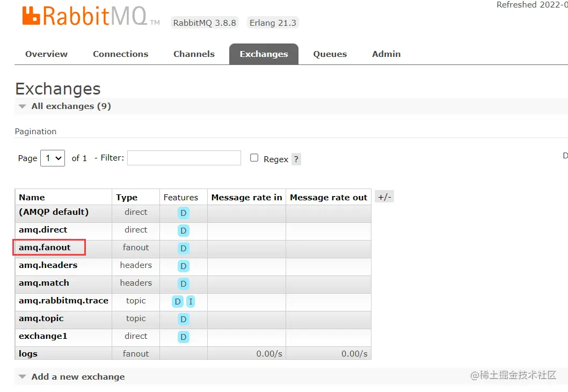This screenshot has height=392, width=568.
Task: Select the Exchanges tab
Action: coord(264,54)
